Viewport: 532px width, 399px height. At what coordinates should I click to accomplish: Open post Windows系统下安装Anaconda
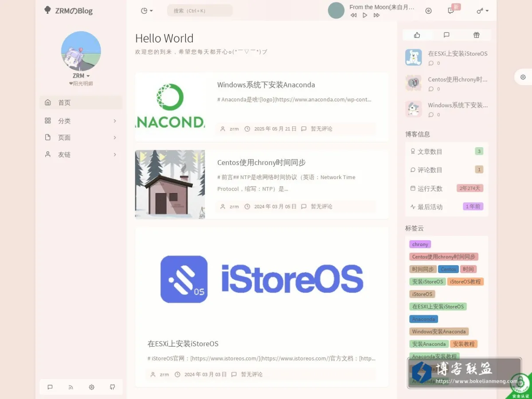tap(266, 85)
